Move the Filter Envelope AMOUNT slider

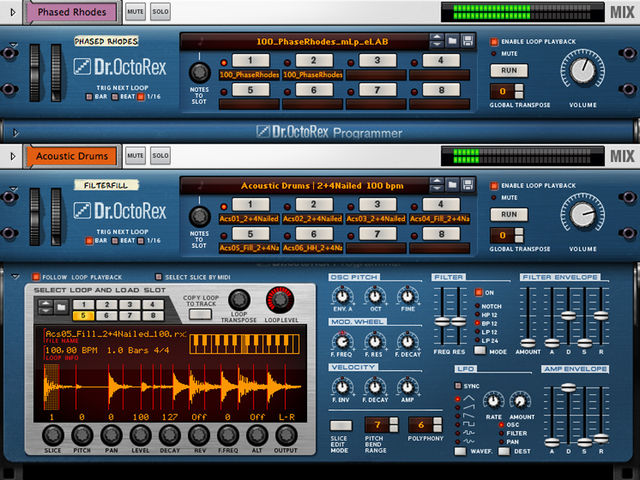tap(528, 343)
